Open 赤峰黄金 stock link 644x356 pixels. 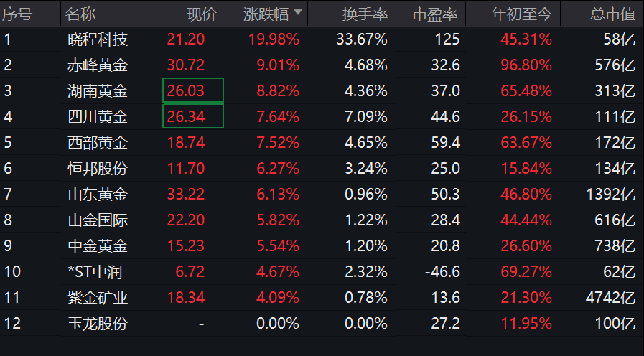97,65
